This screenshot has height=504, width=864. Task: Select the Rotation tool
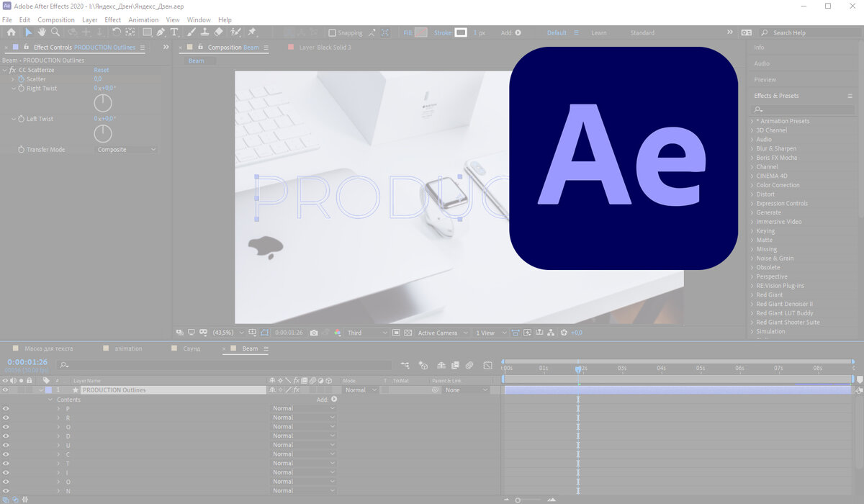click(117, 32)
